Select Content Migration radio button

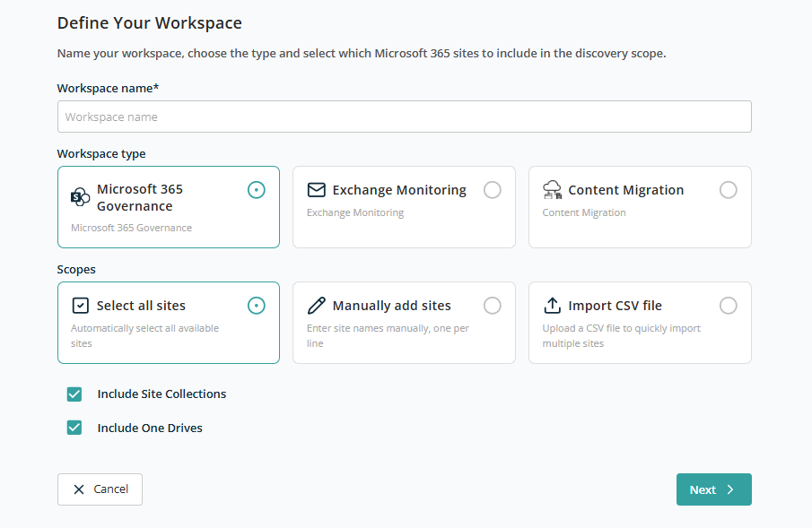[728, 190]
